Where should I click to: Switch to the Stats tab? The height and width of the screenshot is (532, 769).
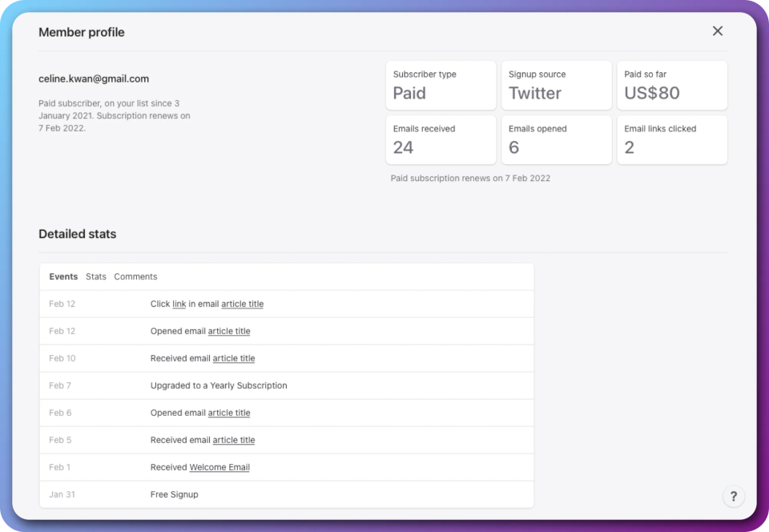(x=96, y=276)
